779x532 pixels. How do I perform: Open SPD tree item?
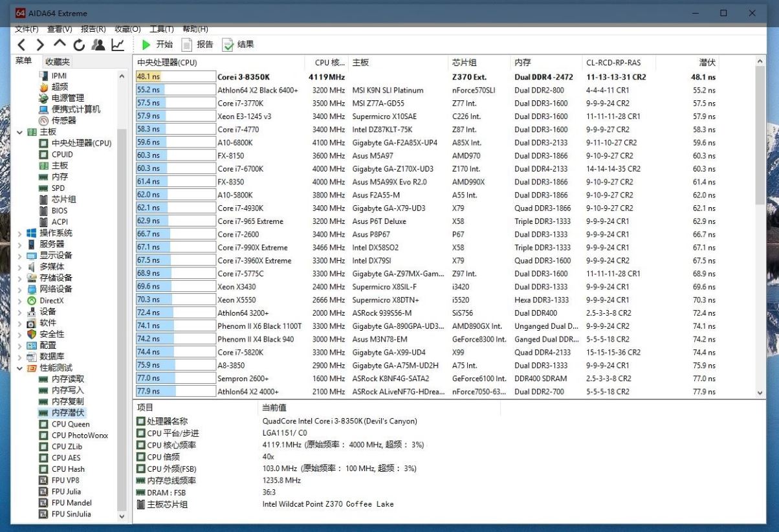pos(58,188)
